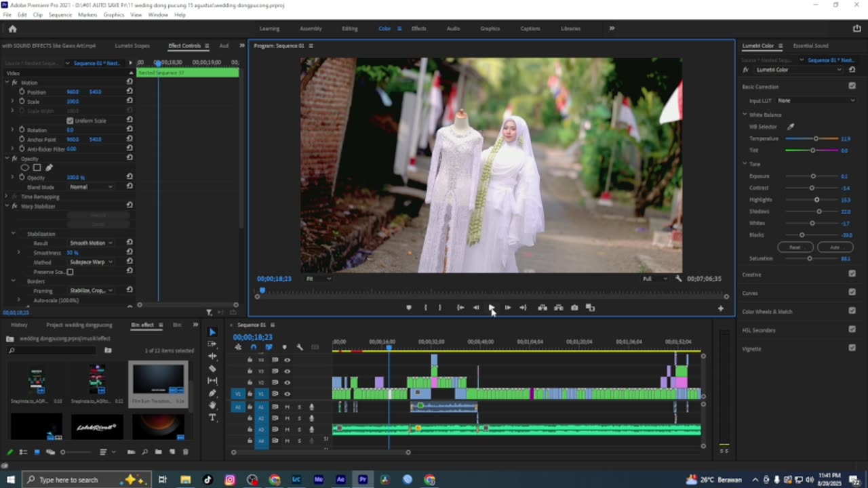Screen dimensions: 868x488
Task: Click the filter properties icon in Effect Controls
Action: [x=209, y=312]
